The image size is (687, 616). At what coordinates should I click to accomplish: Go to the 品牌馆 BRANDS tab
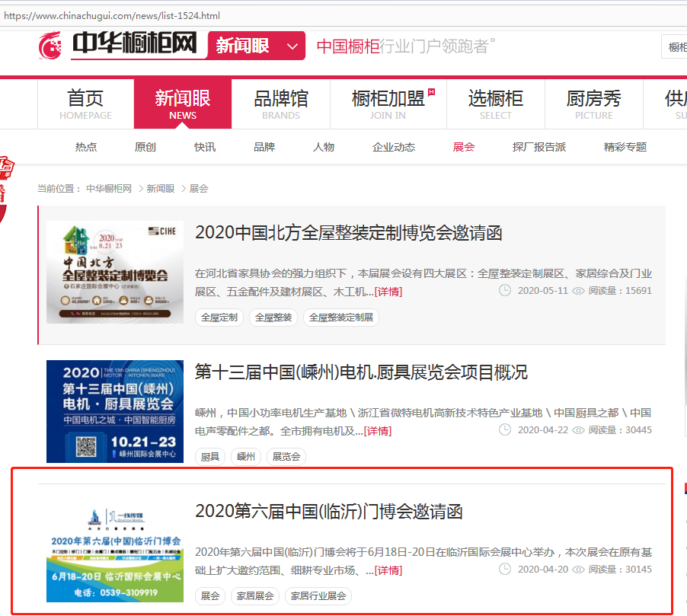[281, 104]
